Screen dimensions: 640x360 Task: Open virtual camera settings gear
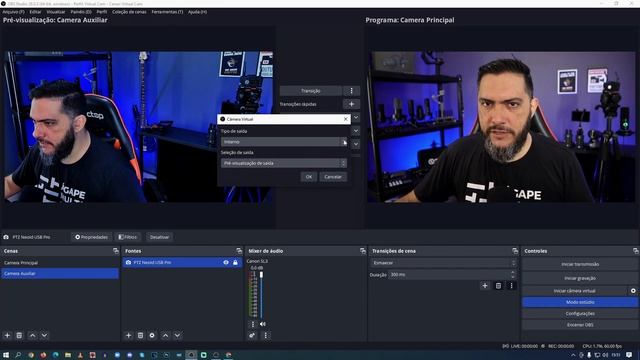click(633, 291)
